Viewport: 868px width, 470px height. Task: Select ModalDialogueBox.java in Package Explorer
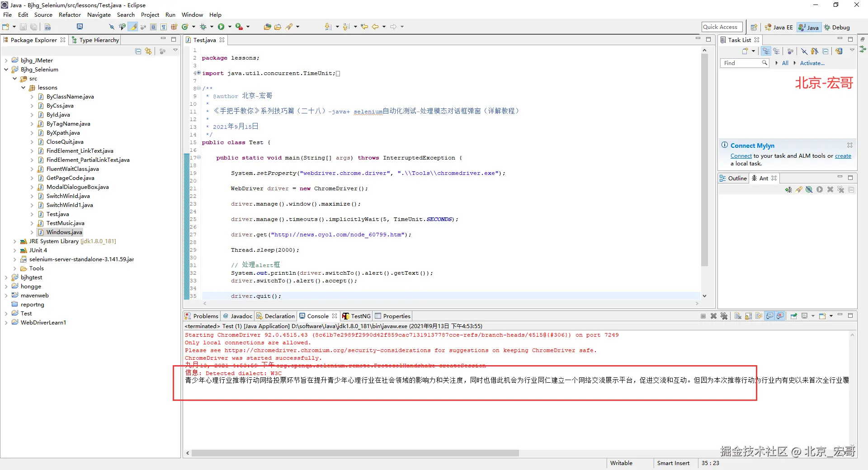[77, 187]
